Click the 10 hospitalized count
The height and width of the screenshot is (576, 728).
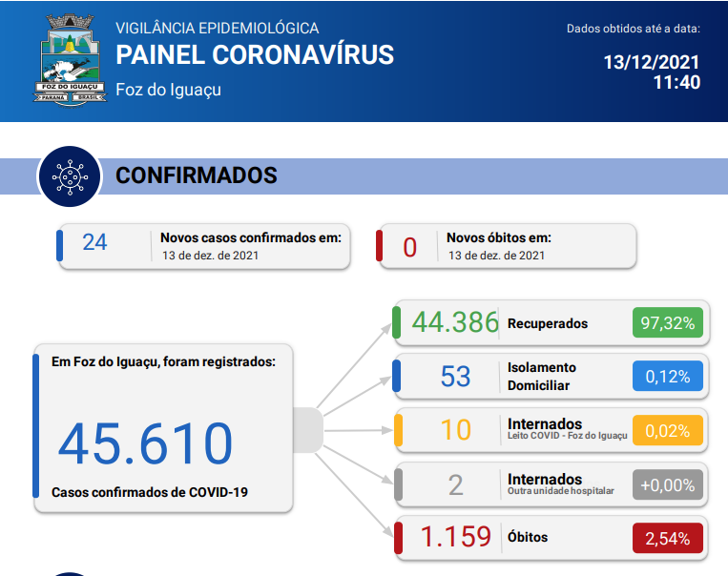coord(455,430)
